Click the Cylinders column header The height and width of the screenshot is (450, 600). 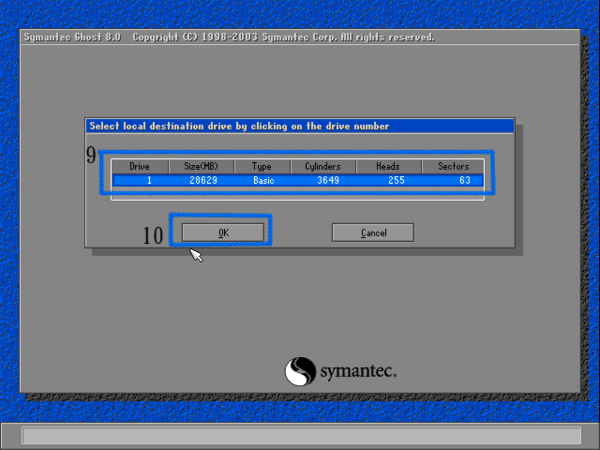point(323,166)
